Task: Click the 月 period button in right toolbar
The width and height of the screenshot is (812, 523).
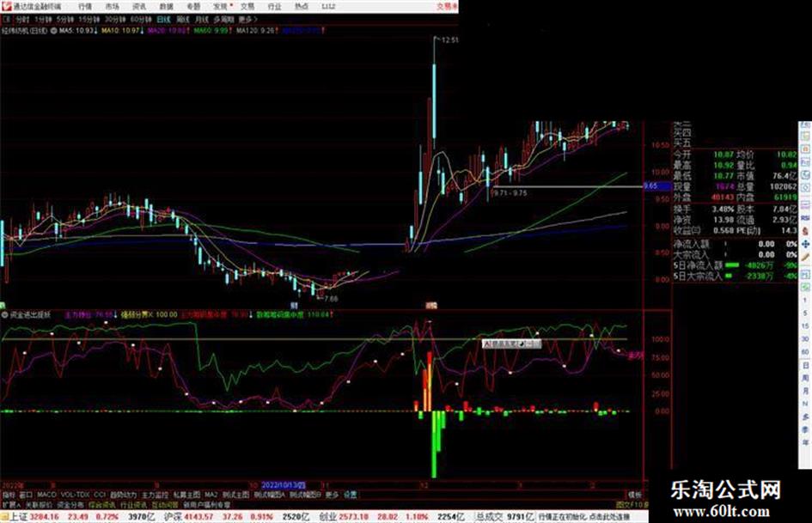Action: click(805, 392)
